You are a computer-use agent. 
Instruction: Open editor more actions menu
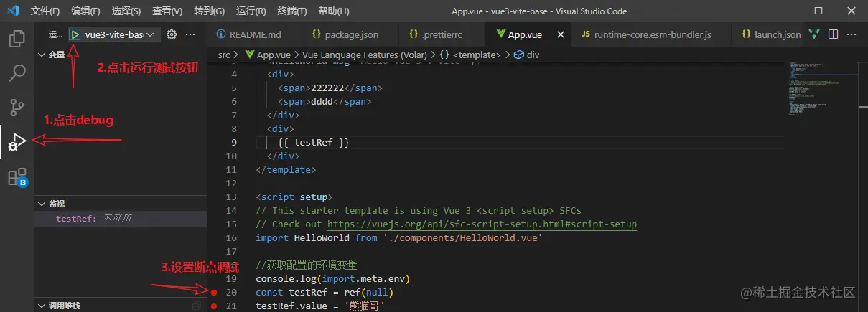pyautogui.click(x=852, y=34)
